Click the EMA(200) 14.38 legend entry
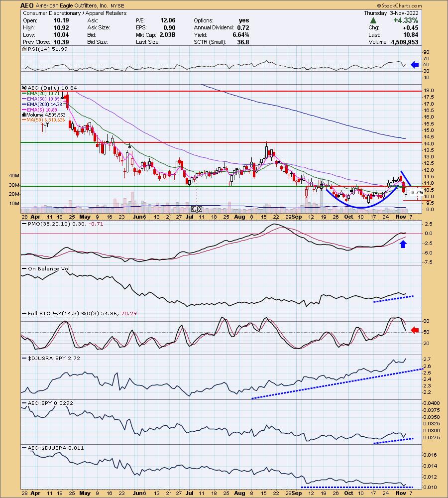448x498 pixels. (x=44, y=104)
